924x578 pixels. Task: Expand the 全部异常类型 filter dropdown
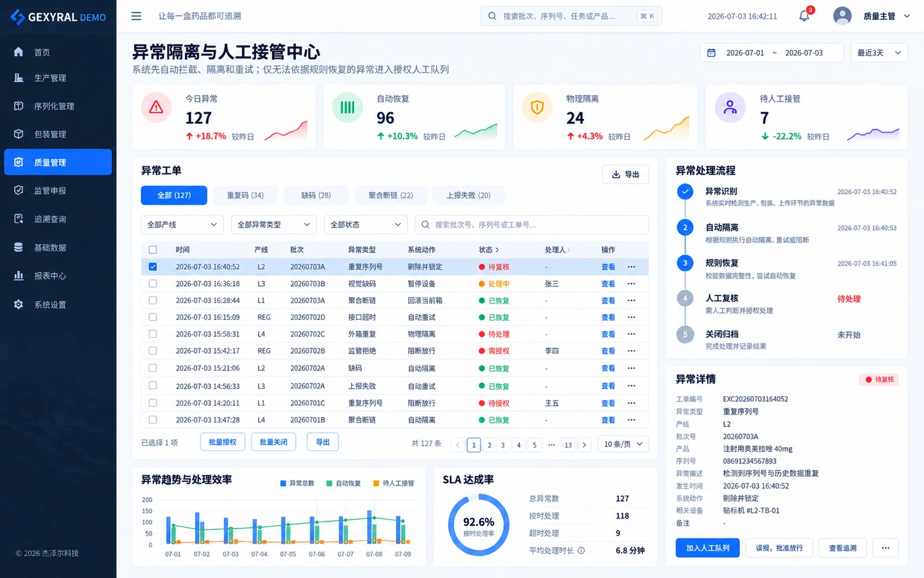[274, 225]
